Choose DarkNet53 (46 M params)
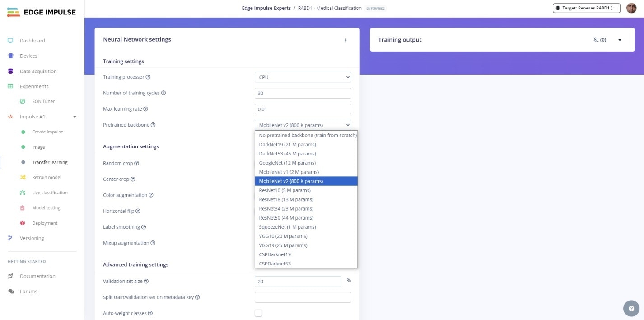Viewport: 644px width, 320px height. [306, 154]
